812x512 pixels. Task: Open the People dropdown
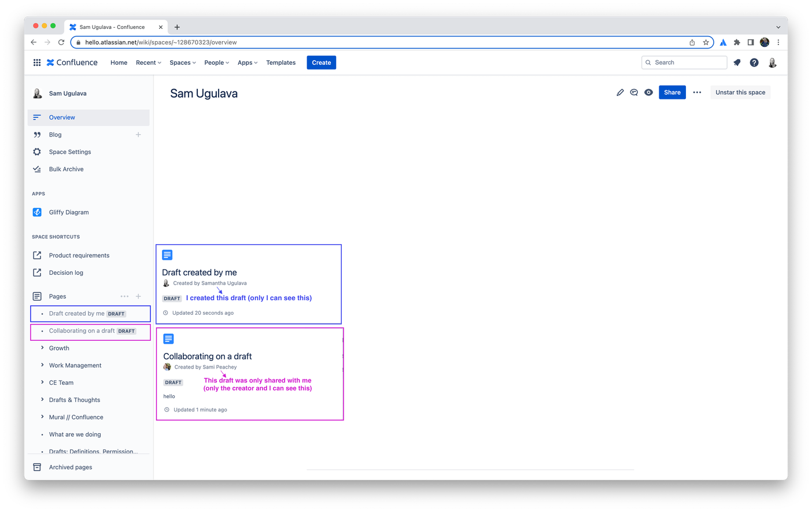(x=217, y=62)
